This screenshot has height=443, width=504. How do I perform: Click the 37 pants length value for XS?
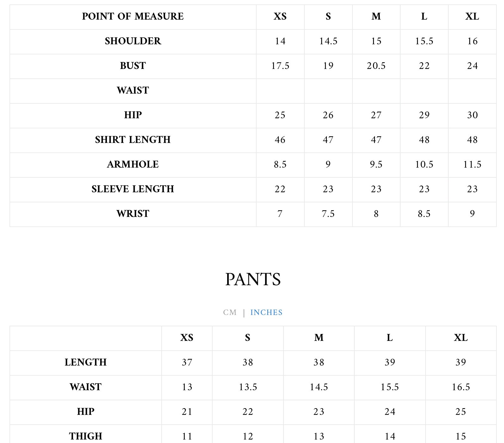pyautogui.click(x=187, y=362)
